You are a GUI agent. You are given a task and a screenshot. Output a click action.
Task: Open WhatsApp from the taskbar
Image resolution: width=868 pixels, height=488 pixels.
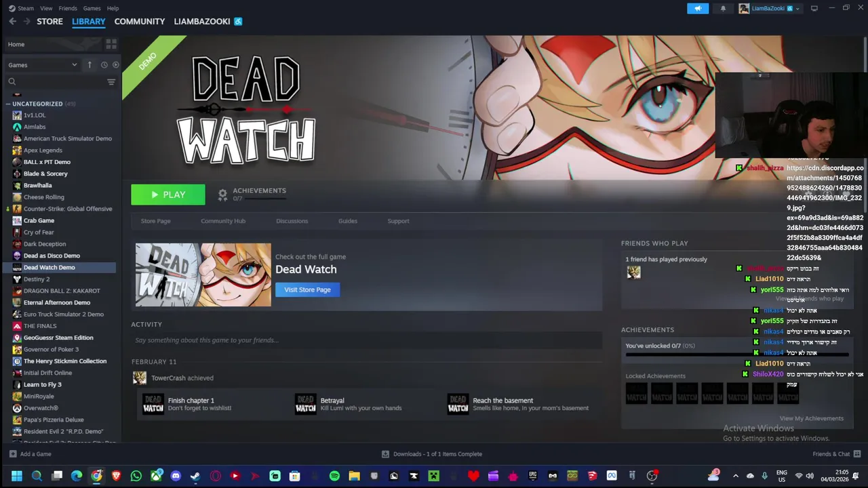pyautogui.click(x=136, y=476)
